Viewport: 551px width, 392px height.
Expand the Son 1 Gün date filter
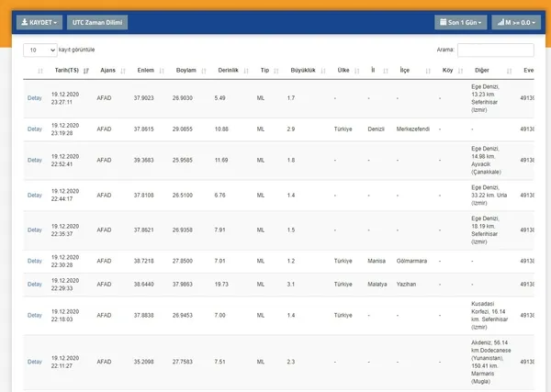pos(460,22)
